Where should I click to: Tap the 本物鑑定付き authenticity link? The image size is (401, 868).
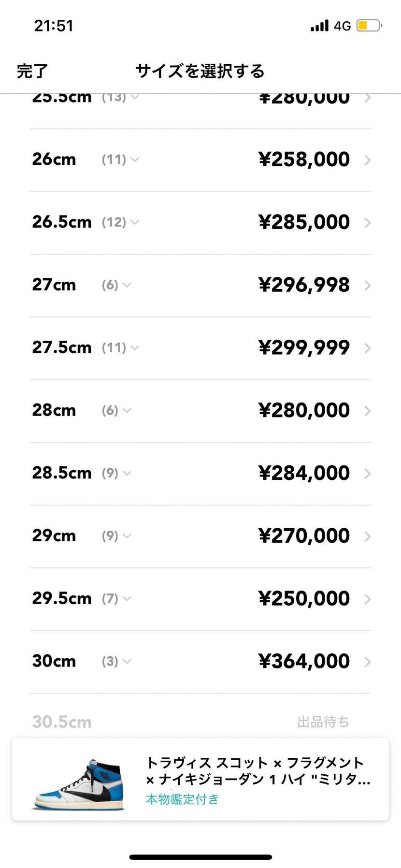182,799
